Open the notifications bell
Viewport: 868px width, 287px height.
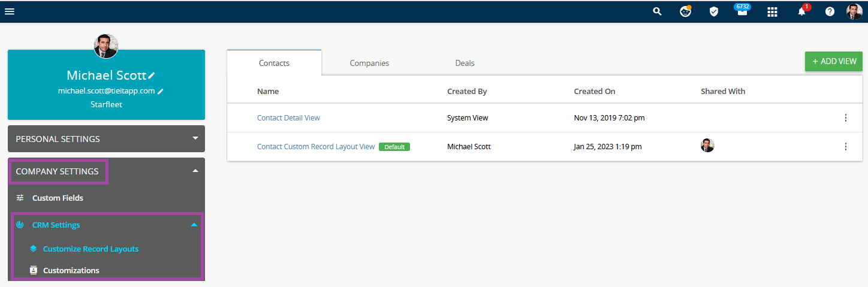[x=802, y=11]
